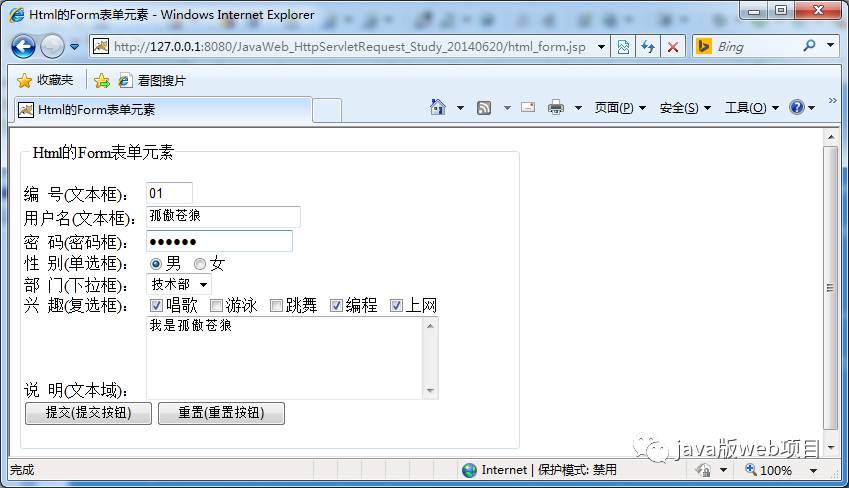This screenshot has height=488, width=849.
Task: Open recent pages dropdown next to Forward
Action: tap(75, 47)
